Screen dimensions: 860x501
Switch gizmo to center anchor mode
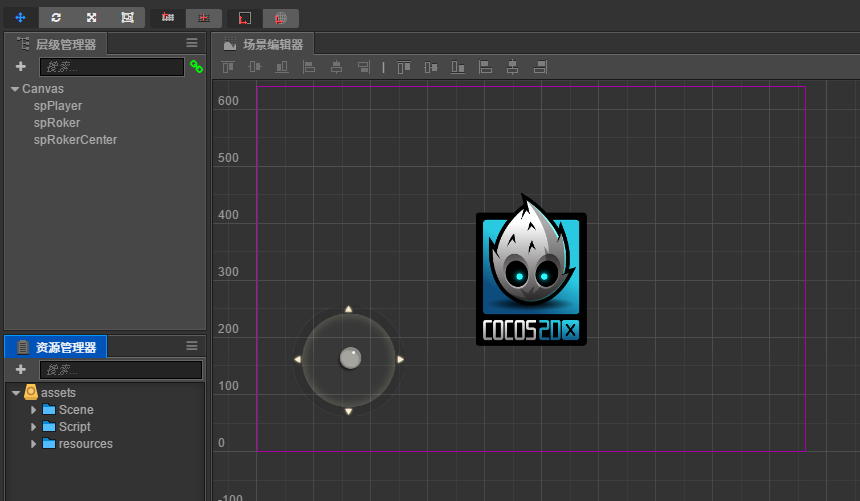point(203,18)
